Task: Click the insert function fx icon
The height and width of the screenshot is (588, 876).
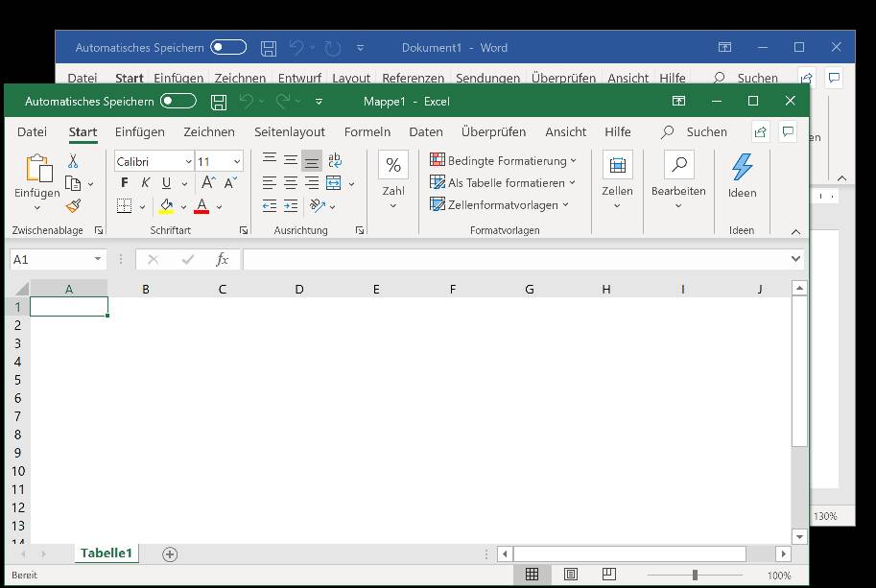Action: [222, 259]
